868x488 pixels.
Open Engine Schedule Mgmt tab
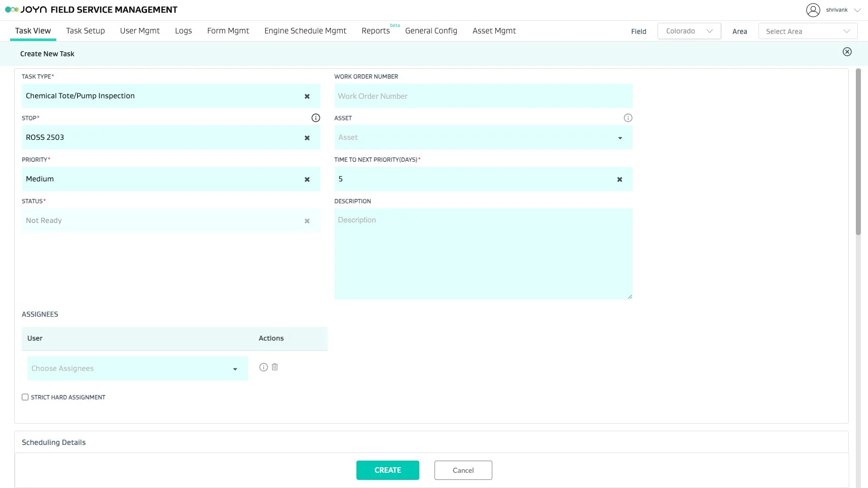[305, 31]
